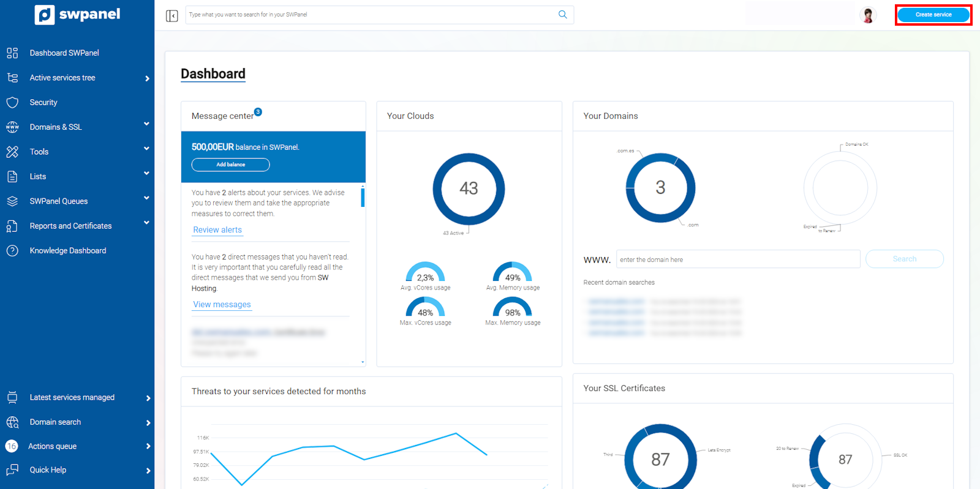Image resolution: width=980 pixels, height=489 pixels.
Task: Select SWPanel Queues in sidebar
Action: 59,201
